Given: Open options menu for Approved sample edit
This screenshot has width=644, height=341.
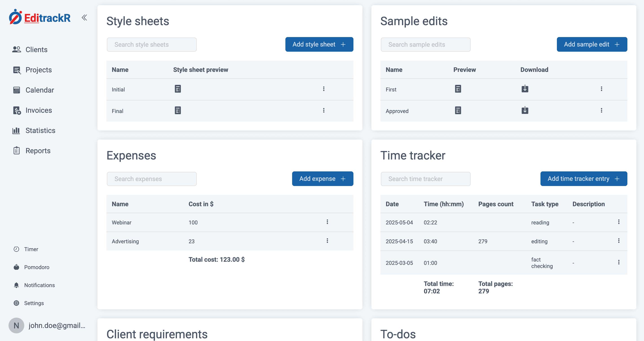Looking at the screenshot, I should 601,110.
